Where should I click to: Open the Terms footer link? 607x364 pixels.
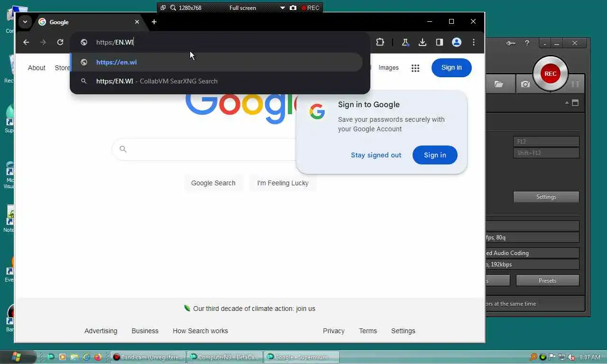pyautogui.click(x=368, y=331)
